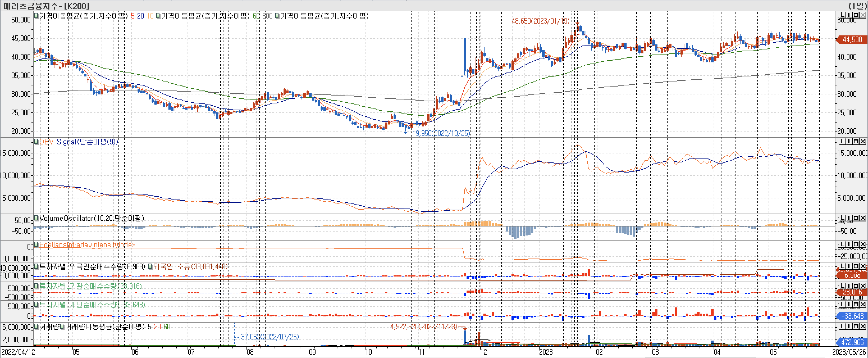Click L-shaped scale icon on OBV panel
Image resolution: width=868 pixels, height=358 pixels.
coord(843,141)
